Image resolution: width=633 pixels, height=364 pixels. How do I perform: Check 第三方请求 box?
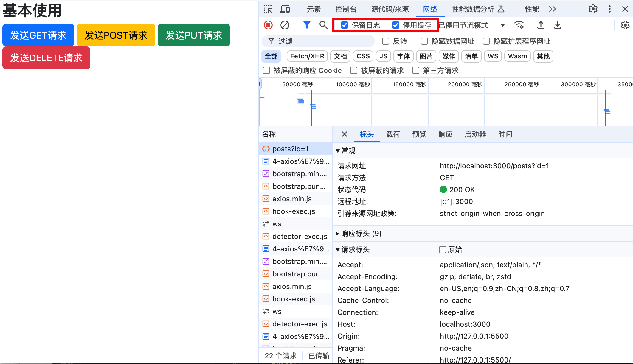(416, 70)
